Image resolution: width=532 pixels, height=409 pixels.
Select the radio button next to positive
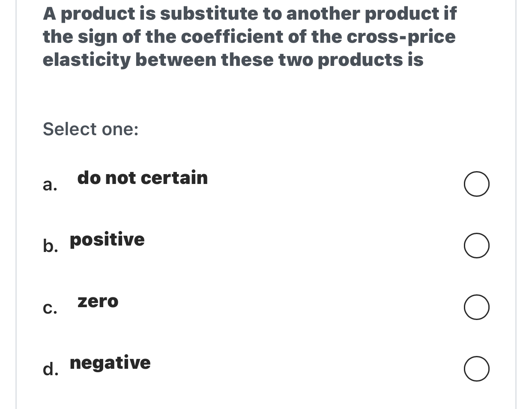477,246
